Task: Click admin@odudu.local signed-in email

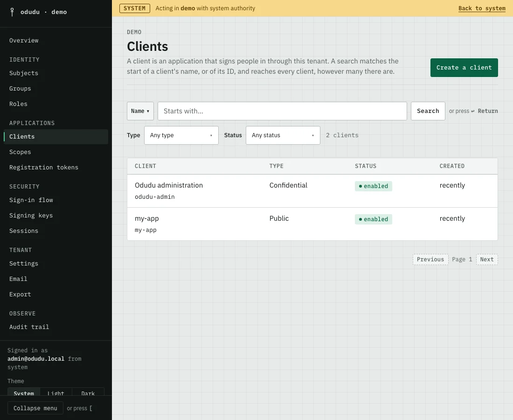Action: pyautogui.click(x=36, y=359)
